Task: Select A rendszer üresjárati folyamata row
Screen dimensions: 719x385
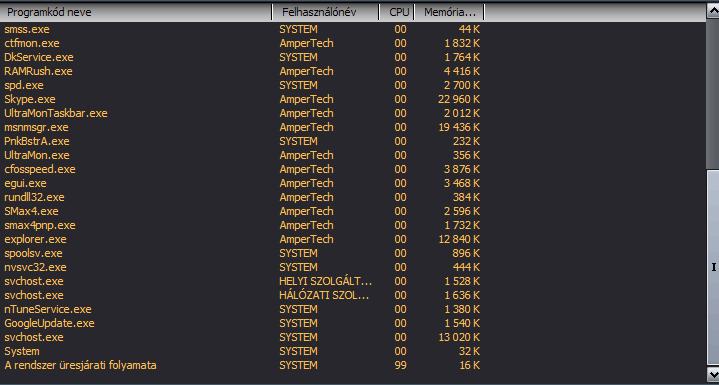Action: (352, 365)
